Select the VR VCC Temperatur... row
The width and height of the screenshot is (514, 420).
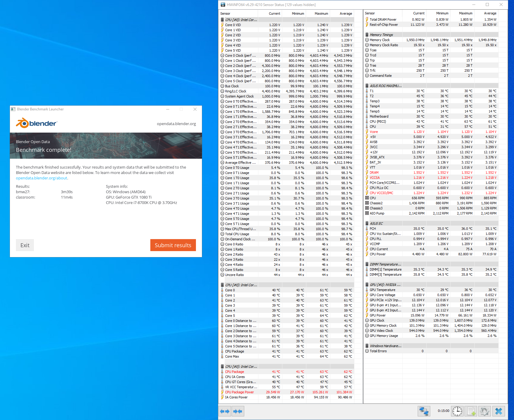(x=287, y=387)
